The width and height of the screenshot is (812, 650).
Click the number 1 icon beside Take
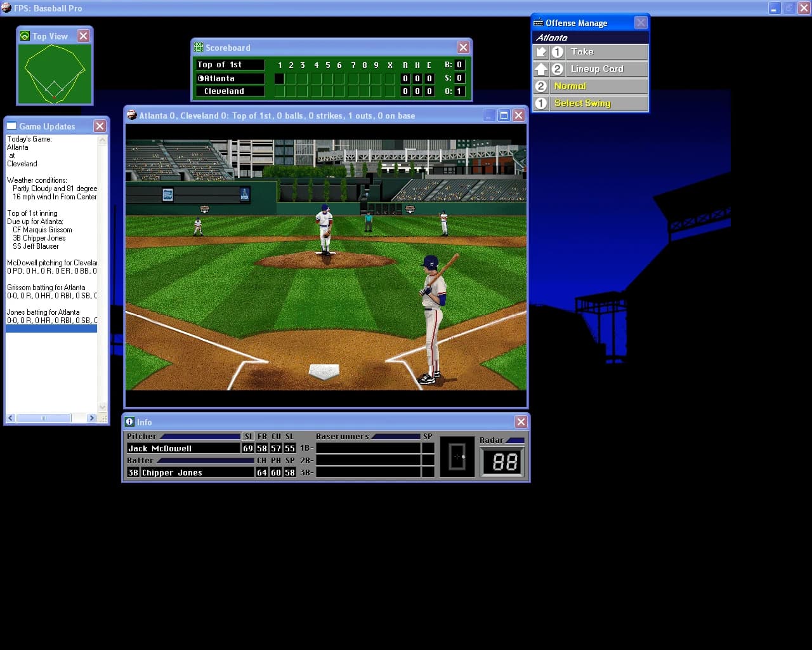click(557, 51)
